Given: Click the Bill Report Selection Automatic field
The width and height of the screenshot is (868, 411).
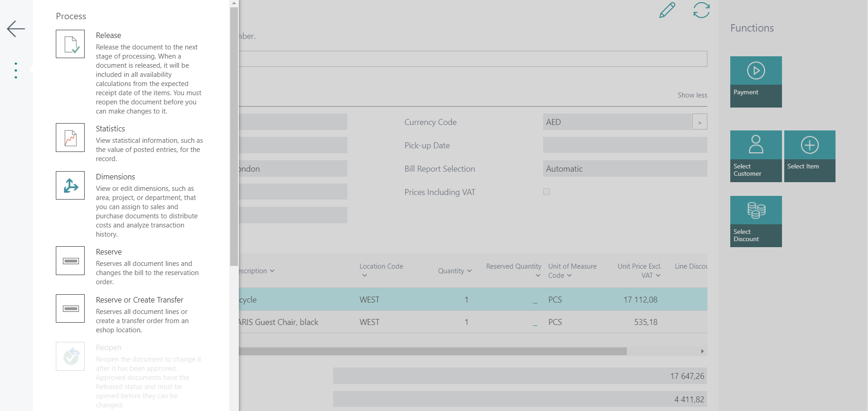Looking at the screenshot, I should click(x=625, y=168).
